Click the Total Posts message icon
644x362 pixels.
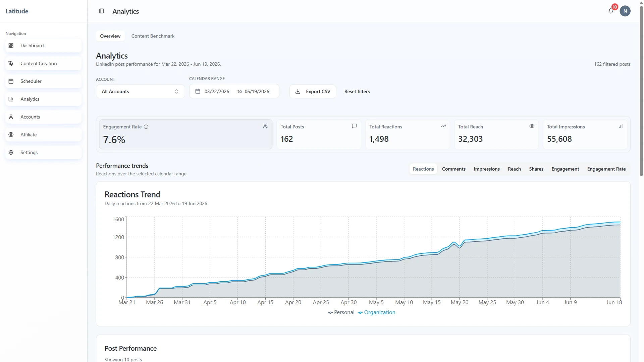(x=354, y=126)
